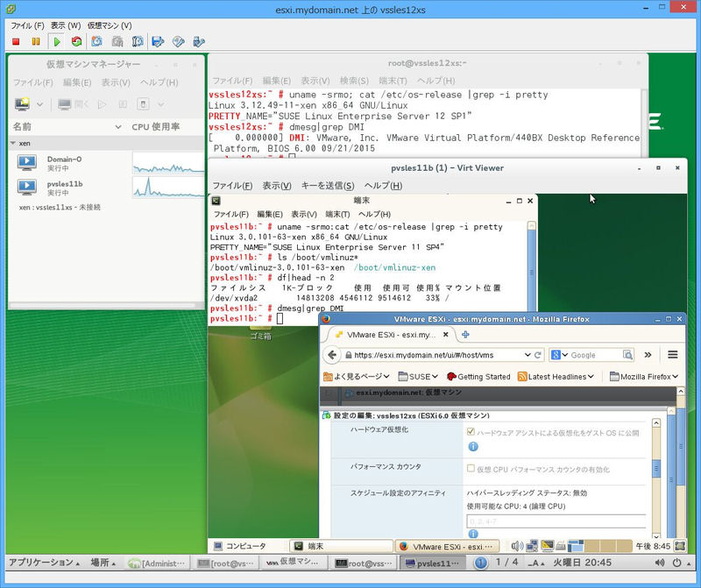701x588 pixels.
Task: Click the ESXi settings dialog vertical scrollbar thumb
Action: [x=656, y=469]
